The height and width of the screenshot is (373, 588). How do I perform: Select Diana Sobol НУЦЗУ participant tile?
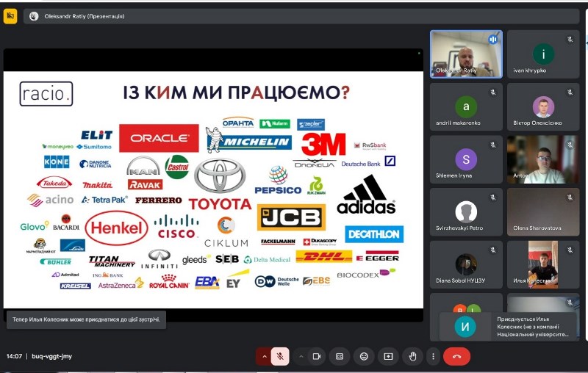[466, 264]
